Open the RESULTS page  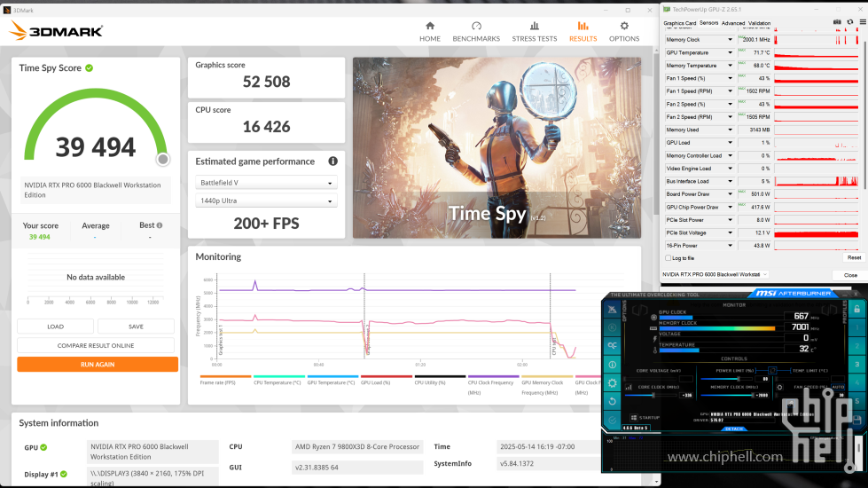click(583, 32)
